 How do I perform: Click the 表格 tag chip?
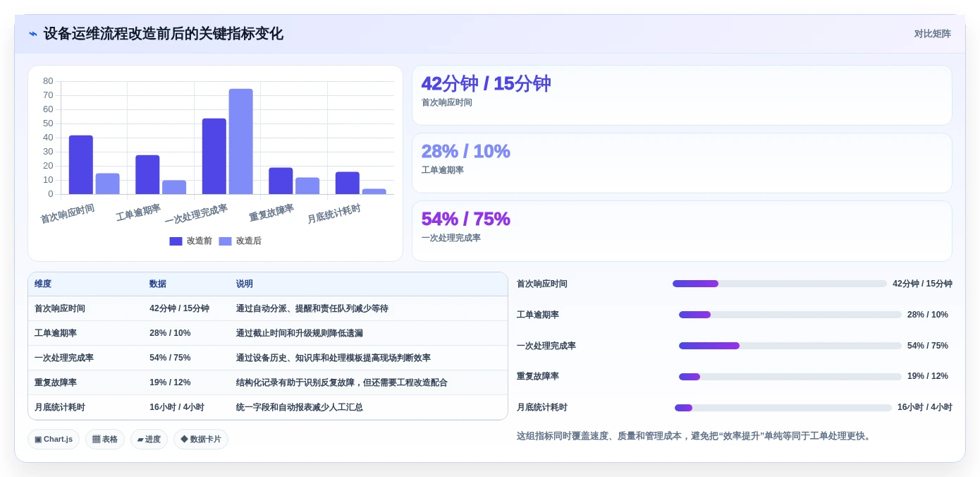[105, 439]
